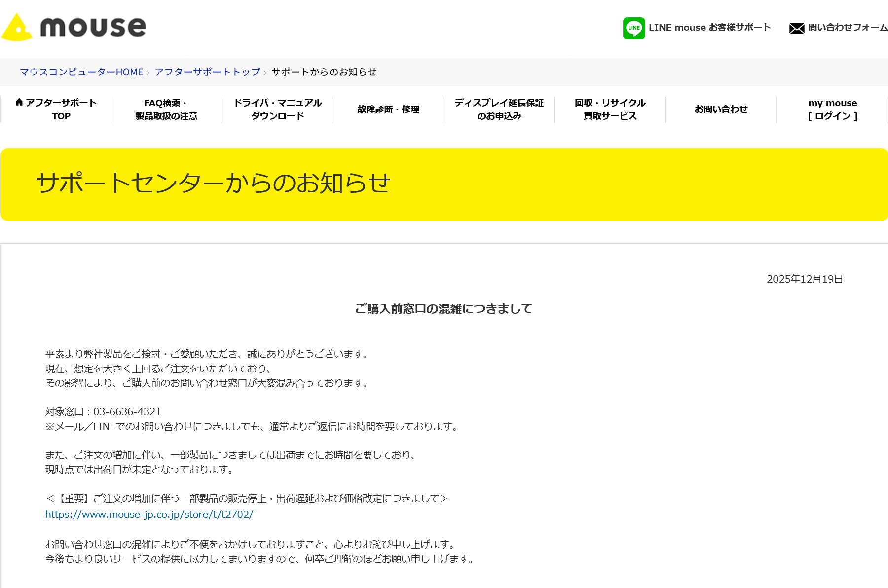Select ドライバ・マニュアル ダウンロード in the navigation
The image size is (888, 588).
(x=277, y=110)
